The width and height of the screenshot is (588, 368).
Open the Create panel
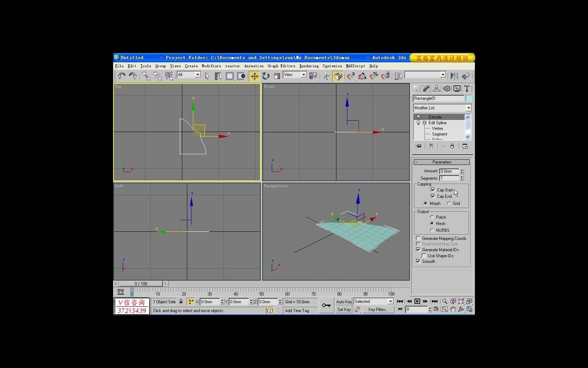click(x=416, y=88)
